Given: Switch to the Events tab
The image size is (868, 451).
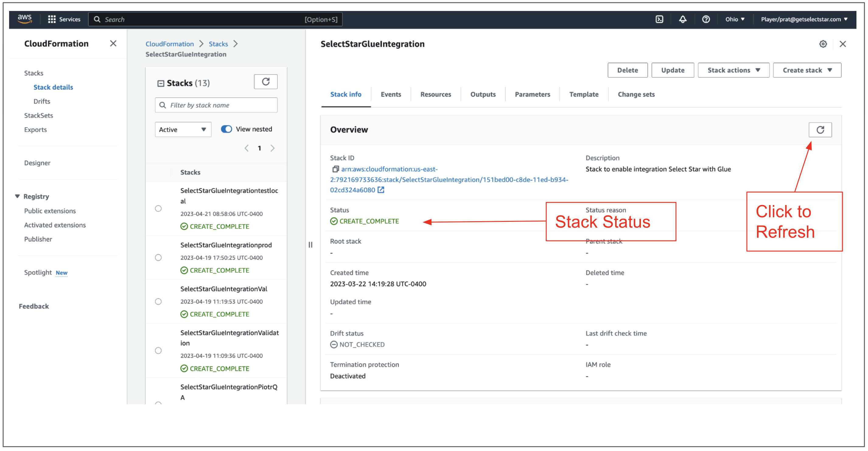Looking at the screenshot, I should coord(390,94).
